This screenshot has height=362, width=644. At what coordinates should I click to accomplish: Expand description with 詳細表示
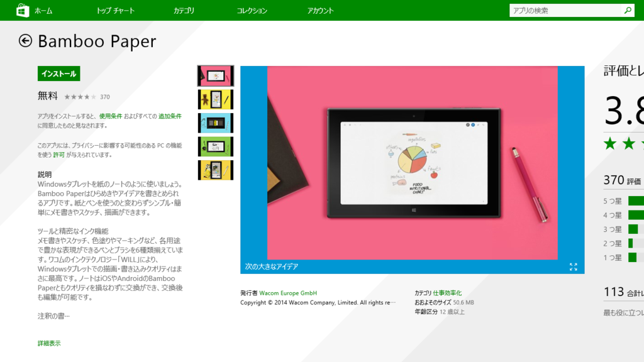[49, 343]
